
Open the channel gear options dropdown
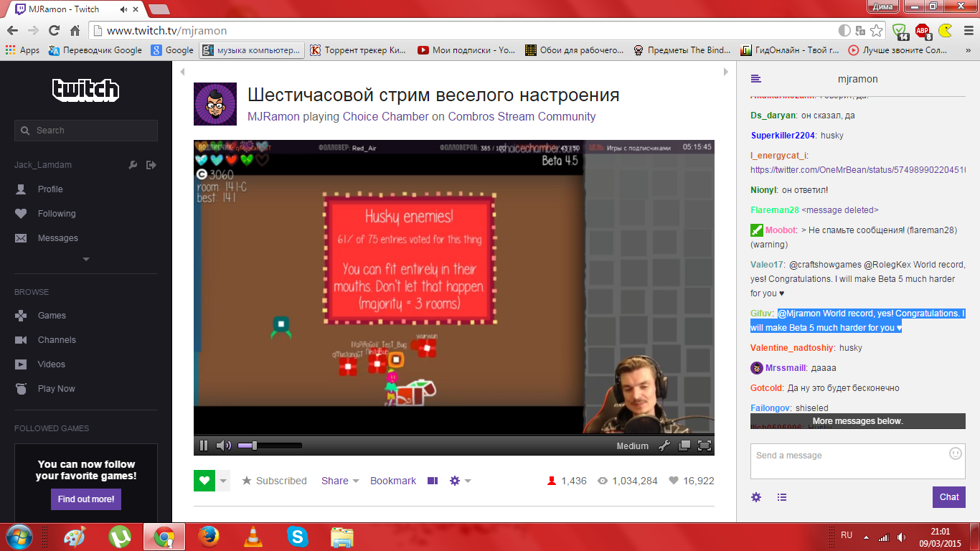tap(460, 481)
